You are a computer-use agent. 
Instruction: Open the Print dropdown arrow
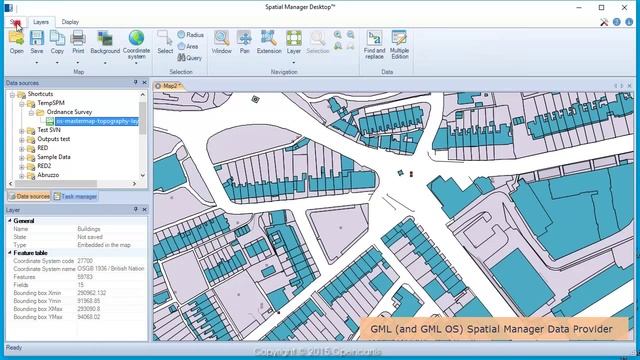(x=78, y=63)
